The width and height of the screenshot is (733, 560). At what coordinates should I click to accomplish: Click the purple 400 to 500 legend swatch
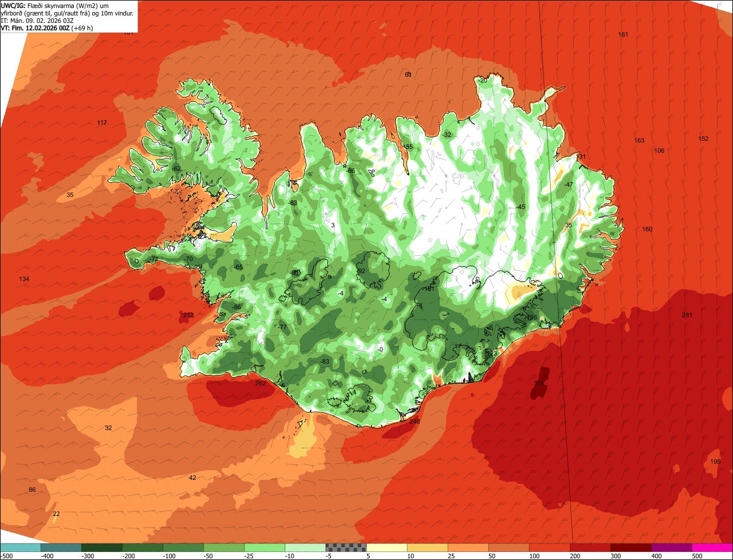coord(672,547)
